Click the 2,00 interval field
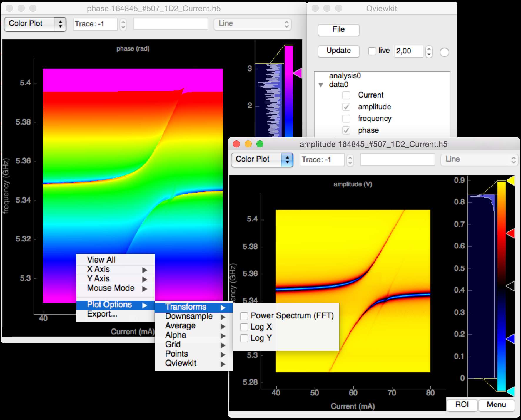Screen dimensions: 521x420 coord(409,51)
